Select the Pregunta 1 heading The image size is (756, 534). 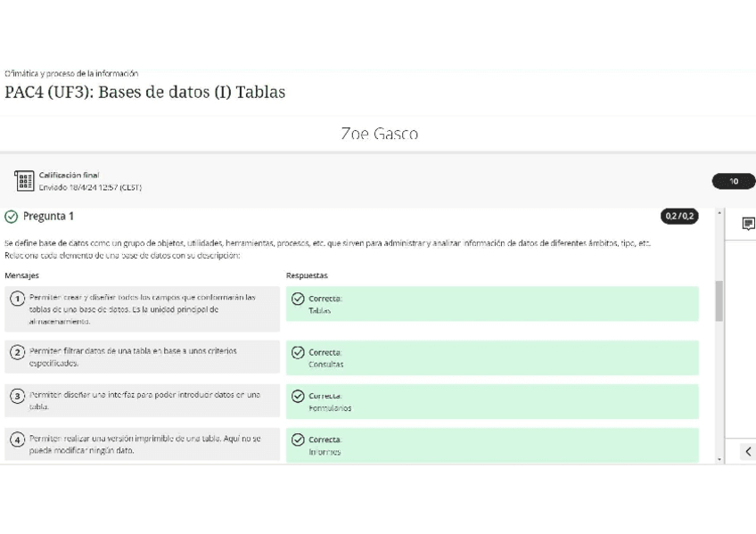point(48,217)
